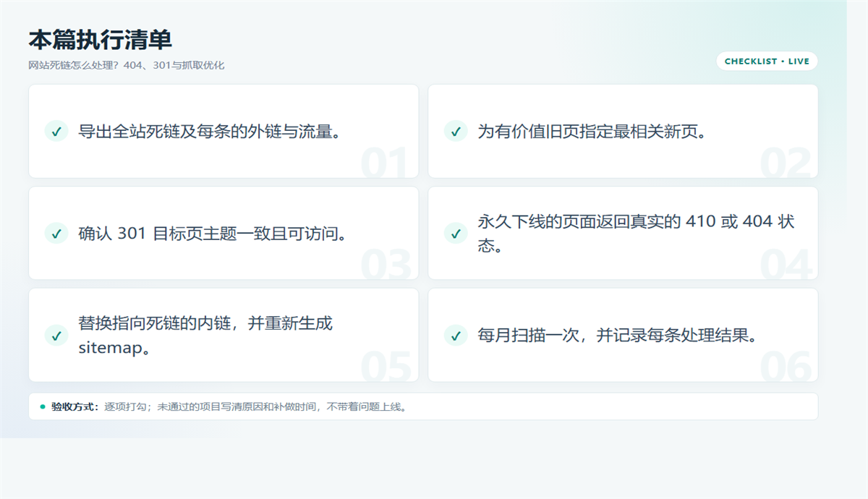Click the heading 本篇执行清单
Screen dimensions: 868x499
(x=100, y=40)
